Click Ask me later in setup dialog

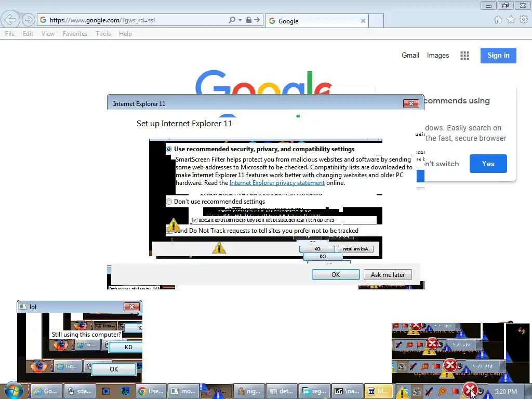click(x=388, y=274)
